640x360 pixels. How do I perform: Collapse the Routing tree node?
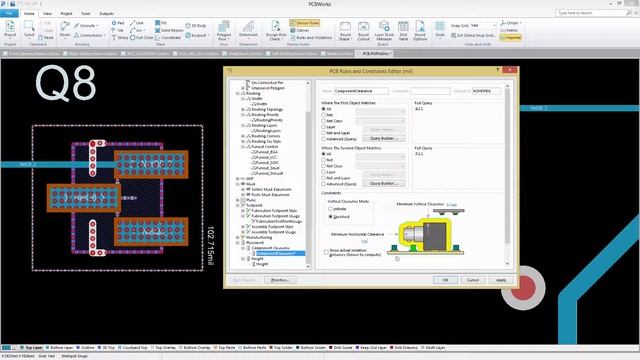click(x=238, y=93)
